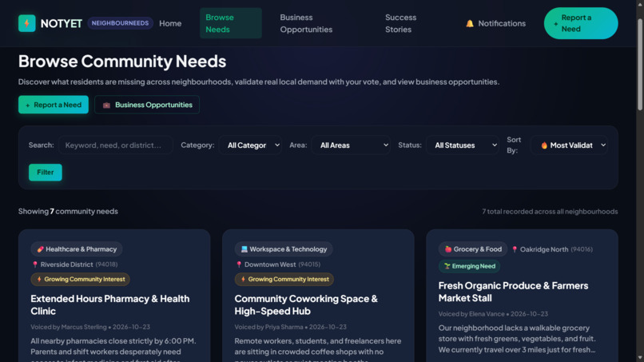Click the location pin beside Downtown West

pos(239,265)
